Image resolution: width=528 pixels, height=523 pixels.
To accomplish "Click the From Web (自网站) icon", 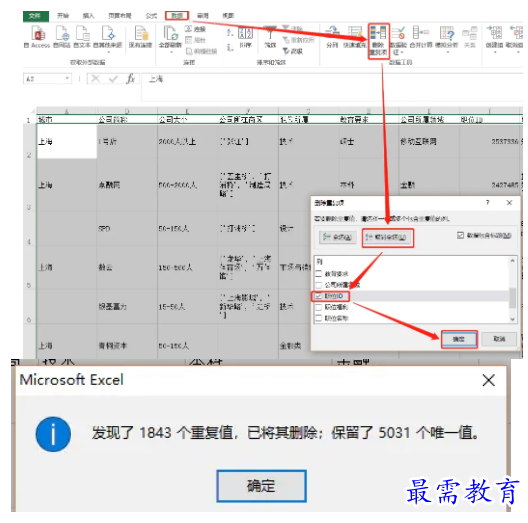I will pyautogui.click(x=62, y=34).
